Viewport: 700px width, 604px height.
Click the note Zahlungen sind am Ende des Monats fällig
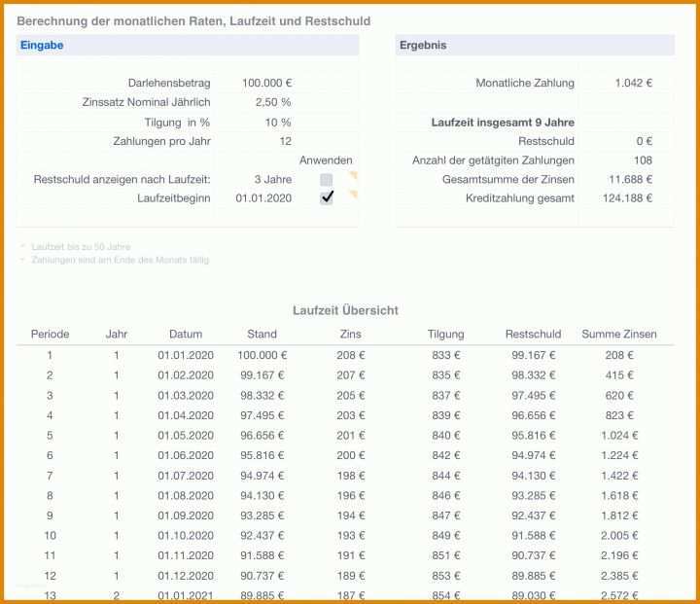tap(120, 260)
